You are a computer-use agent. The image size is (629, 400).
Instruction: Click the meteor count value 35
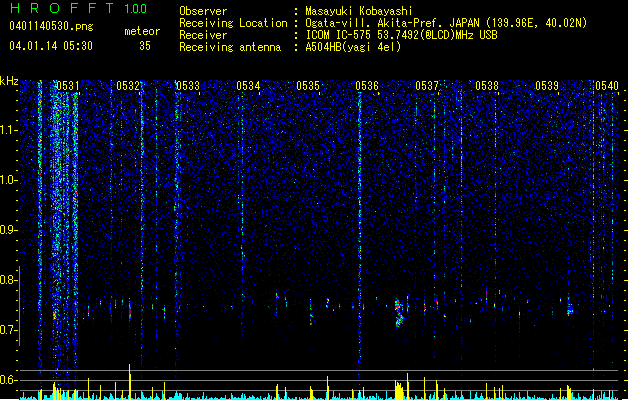coord(145,46)
